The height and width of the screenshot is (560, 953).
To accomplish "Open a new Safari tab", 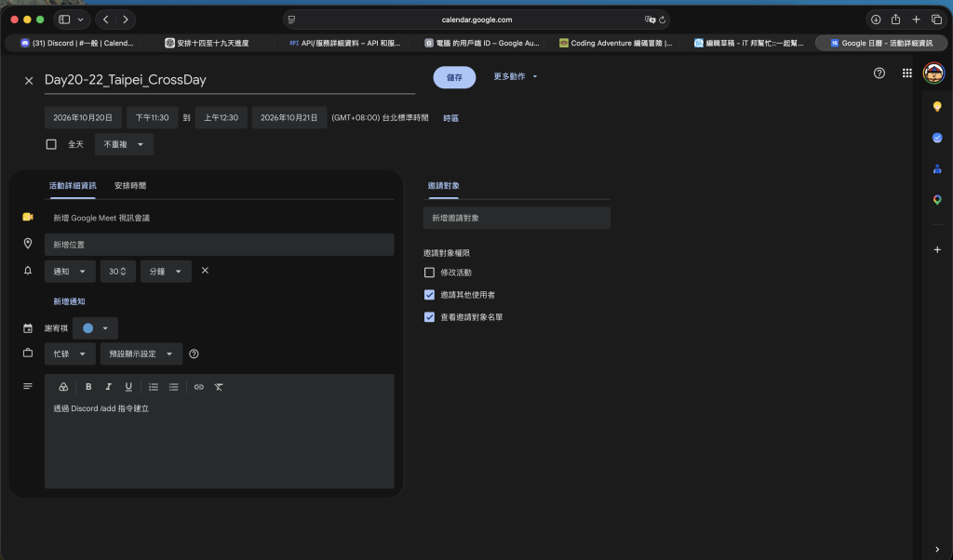I will click(916, 20).
